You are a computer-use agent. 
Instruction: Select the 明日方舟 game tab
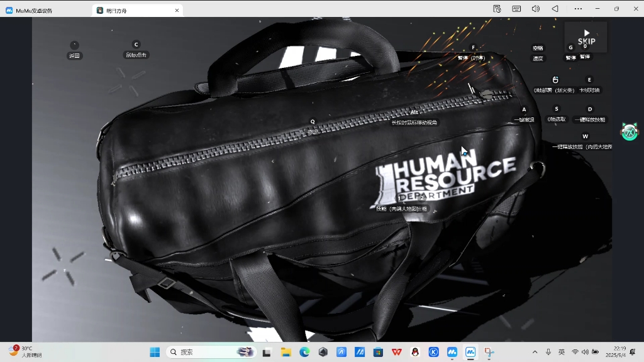[138, 10]
